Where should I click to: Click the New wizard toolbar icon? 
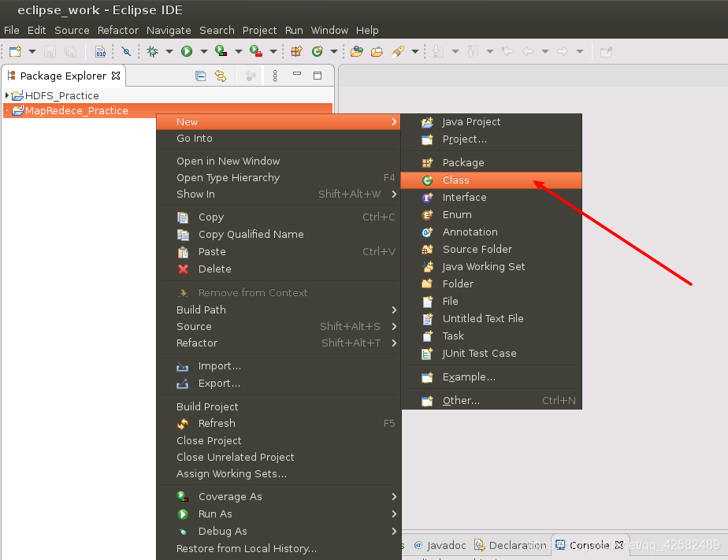point(15,51)
